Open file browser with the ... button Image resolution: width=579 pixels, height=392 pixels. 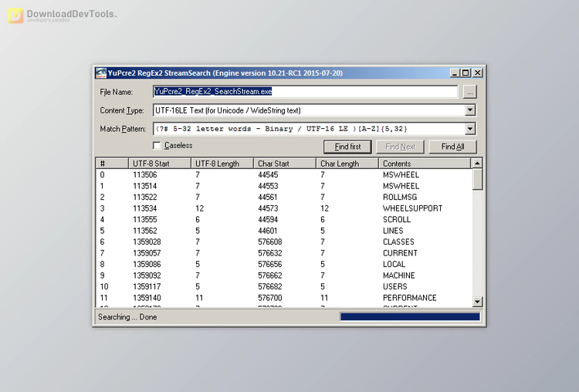(x=469, y=92)
